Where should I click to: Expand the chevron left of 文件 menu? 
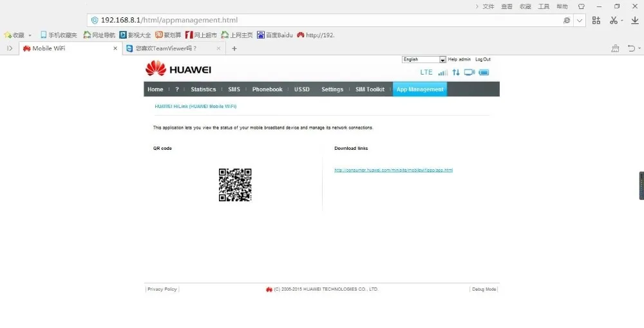477,6
